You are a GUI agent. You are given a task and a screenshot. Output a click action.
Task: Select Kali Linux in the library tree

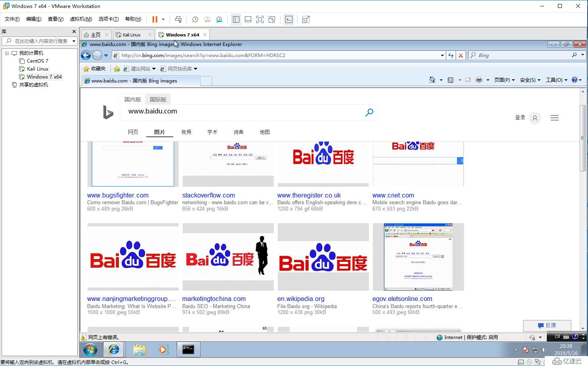point(38,69)
